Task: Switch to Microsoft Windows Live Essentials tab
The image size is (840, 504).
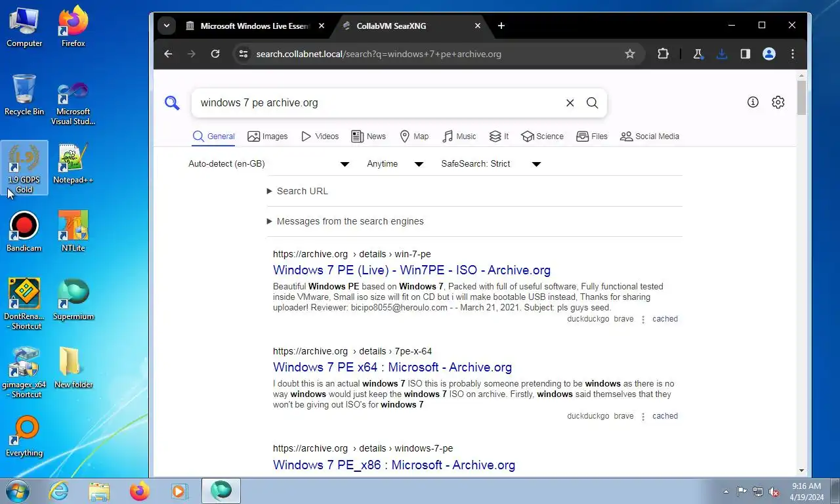Action: (x=254, y=26)
